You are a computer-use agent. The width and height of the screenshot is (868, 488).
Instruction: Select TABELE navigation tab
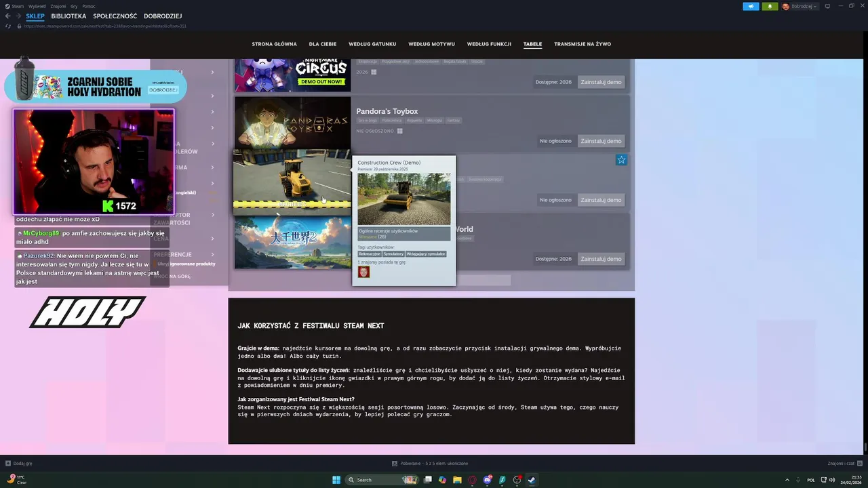pyautogui.click(x=532, y=44)
